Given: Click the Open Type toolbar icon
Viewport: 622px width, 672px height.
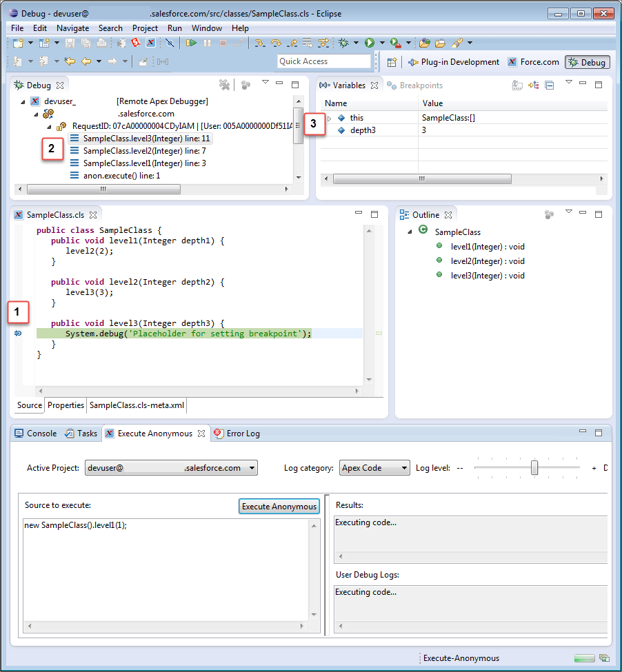Looking at the screenshot, I should [424, 43].
